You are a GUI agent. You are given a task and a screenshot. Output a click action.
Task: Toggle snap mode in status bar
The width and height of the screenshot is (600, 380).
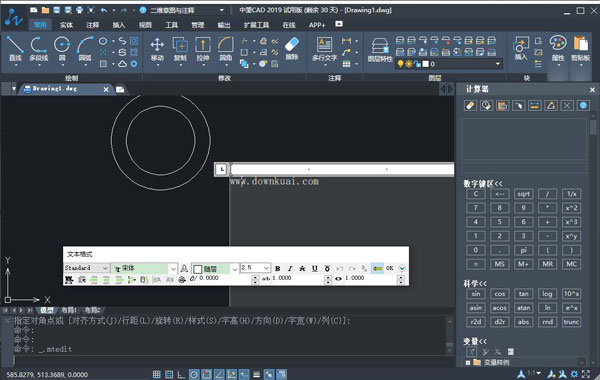pos(157,374)
